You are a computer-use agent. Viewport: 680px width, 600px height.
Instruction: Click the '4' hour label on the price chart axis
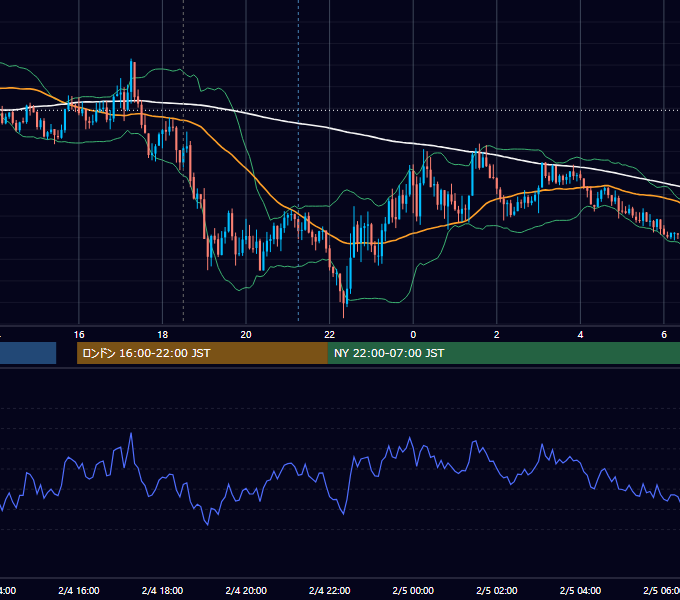tap(580, 335)
